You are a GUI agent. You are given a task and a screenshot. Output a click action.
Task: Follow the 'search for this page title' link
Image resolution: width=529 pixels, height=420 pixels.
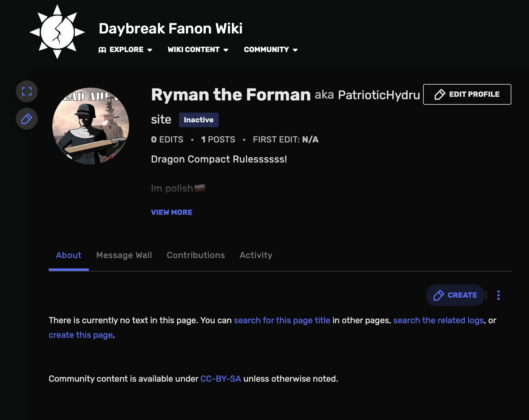point(282,320)
